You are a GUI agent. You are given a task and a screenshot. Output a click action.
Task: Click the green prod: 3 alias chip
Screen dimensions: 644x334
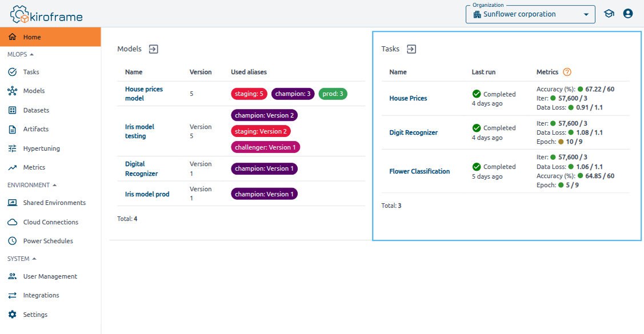coord(333,94)
